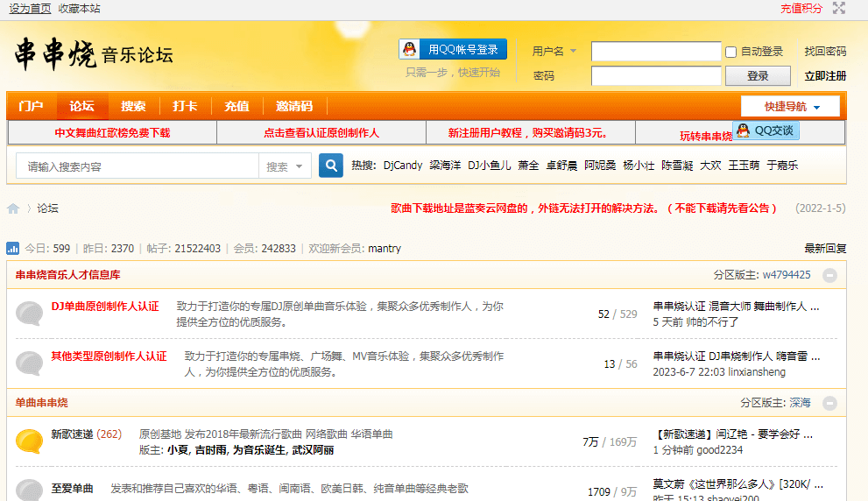Open the QQ交谈 chat icon
Image resolution: width=868 pixels, height=501 pixels.
pyautogui.click(x=766, y=131)
